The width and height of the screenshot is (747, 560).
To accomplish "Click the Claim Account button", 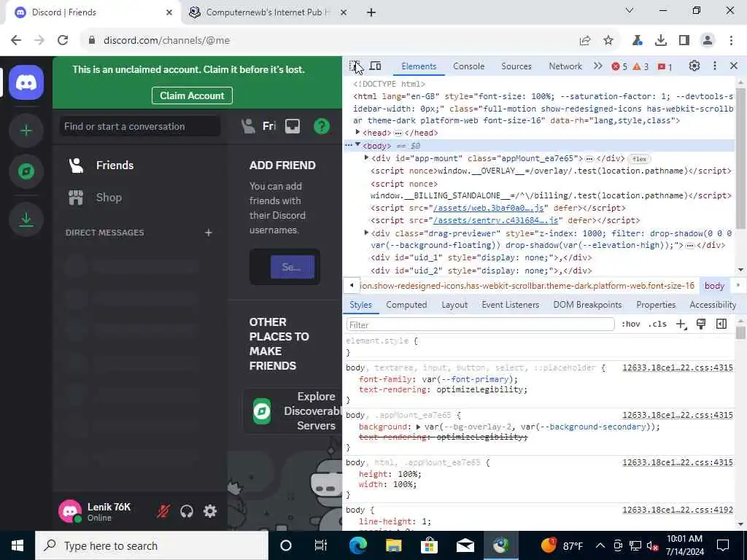I will click(x=192, y=96).
